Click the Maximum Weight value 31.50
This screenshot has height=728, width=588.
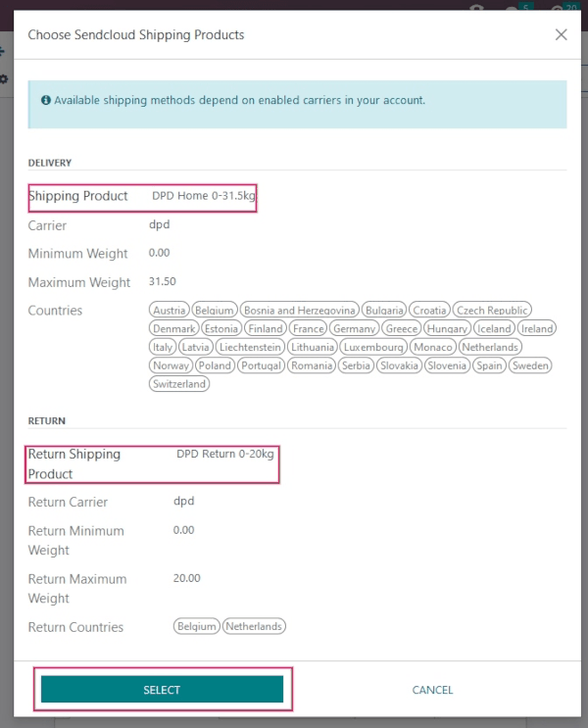pyautogui.click(x=162, y=282)
